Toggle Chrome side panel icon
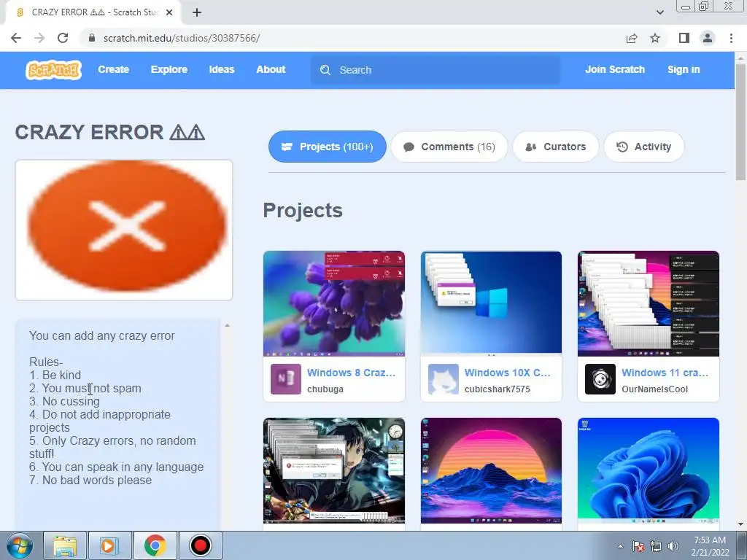The width and height of the screenshot is (747, 560). [x=684, y=38]
